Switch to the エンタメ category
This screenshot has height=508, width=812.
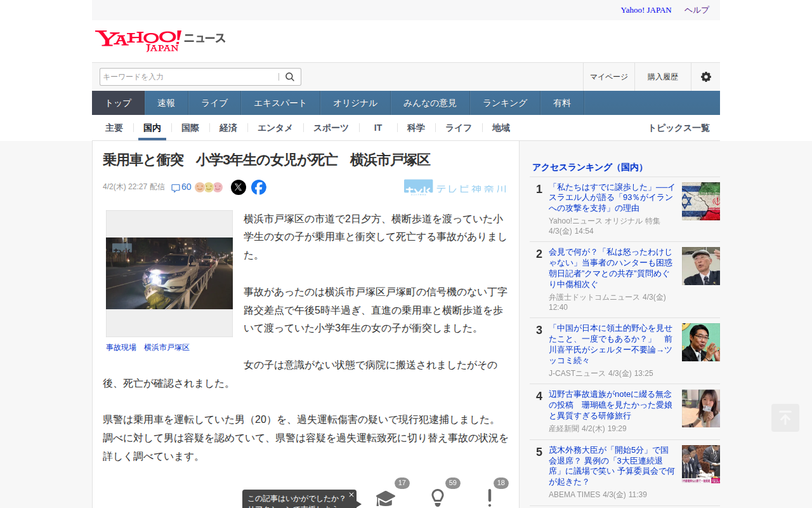point(275,128)
